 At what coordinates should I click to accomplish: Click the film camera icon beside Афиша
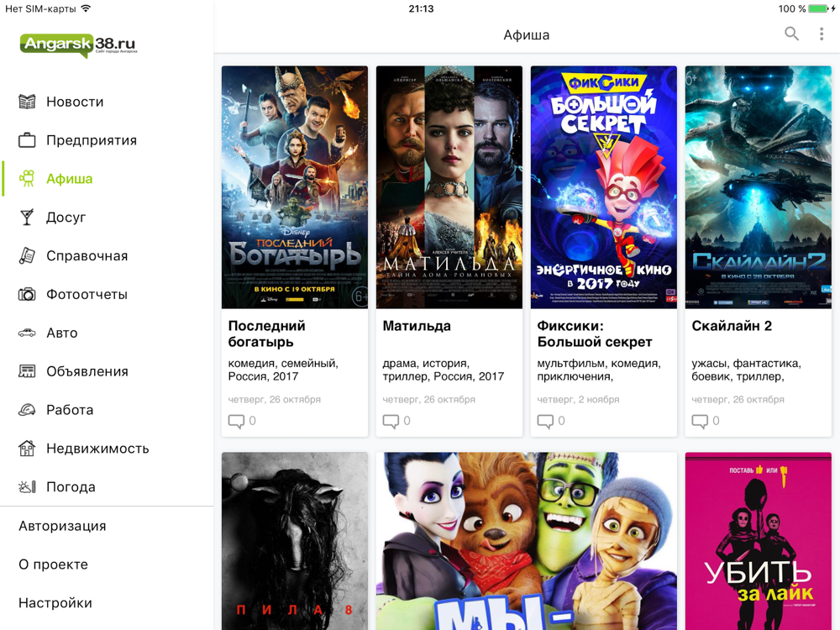click(27, 178)
